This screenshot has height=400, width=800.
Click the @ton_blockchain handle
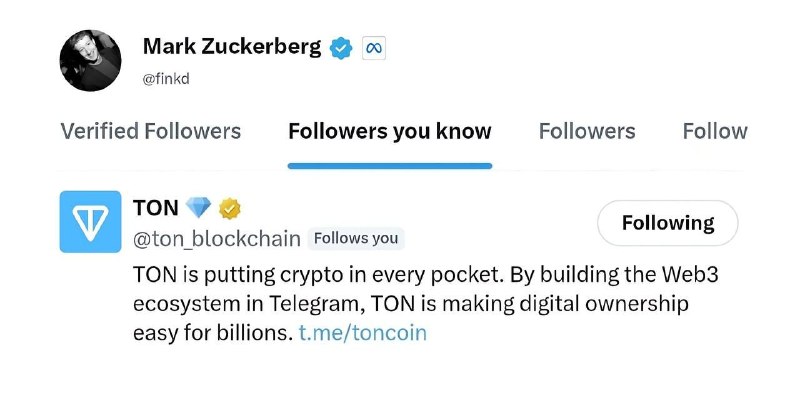[217, 239]
